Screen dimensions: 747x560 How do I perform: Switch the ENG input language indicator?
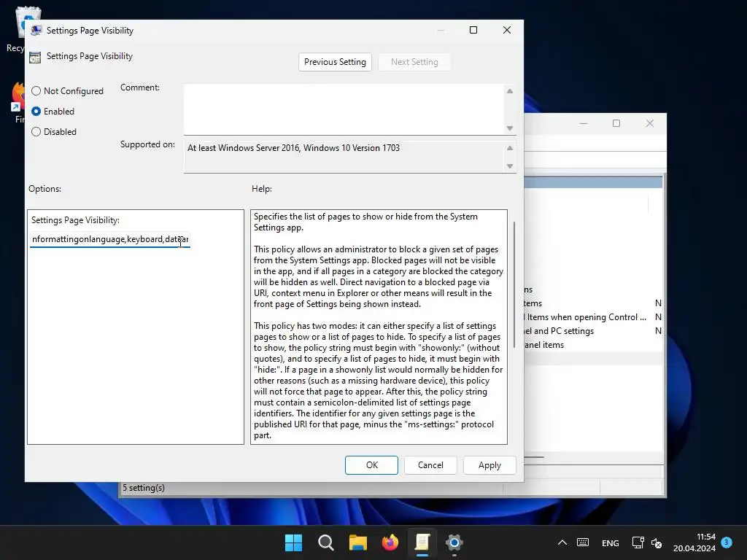tap(611, 542)
